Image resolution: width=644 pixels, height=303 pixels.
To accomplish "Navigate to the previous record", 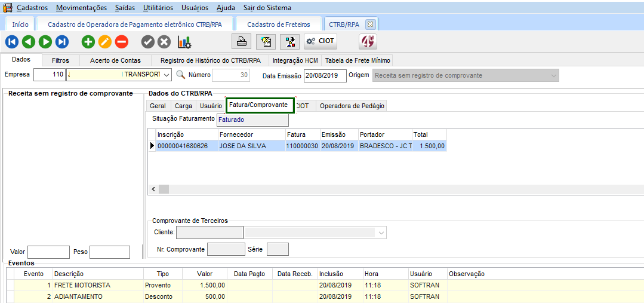I will tap(29, 42).
